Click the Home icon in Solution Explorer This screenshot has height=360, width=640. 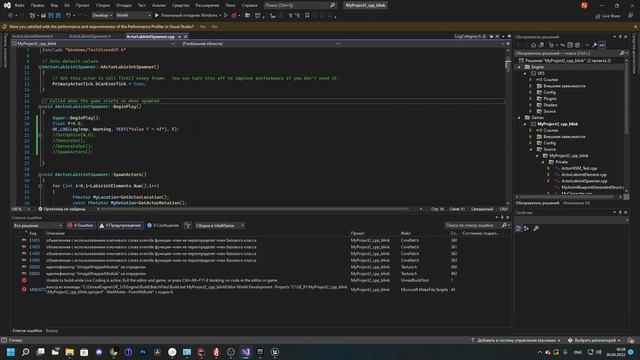coord(533,45)
